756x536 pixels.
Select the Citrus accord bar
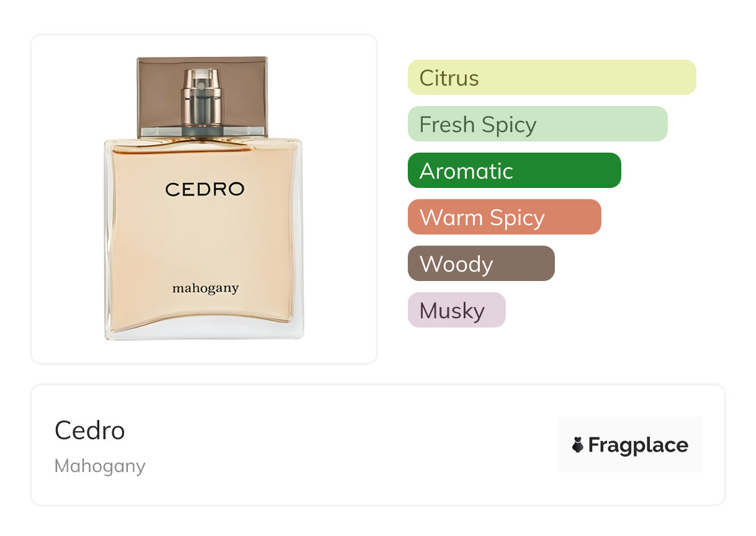click(x=551, y=78)
